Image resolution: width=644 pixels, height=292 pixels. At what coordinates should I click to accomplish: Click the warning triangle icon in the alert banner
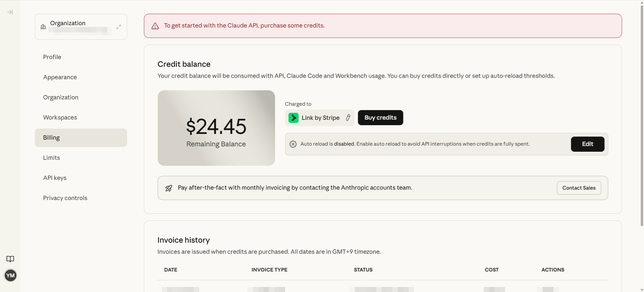tap(155, 26)
